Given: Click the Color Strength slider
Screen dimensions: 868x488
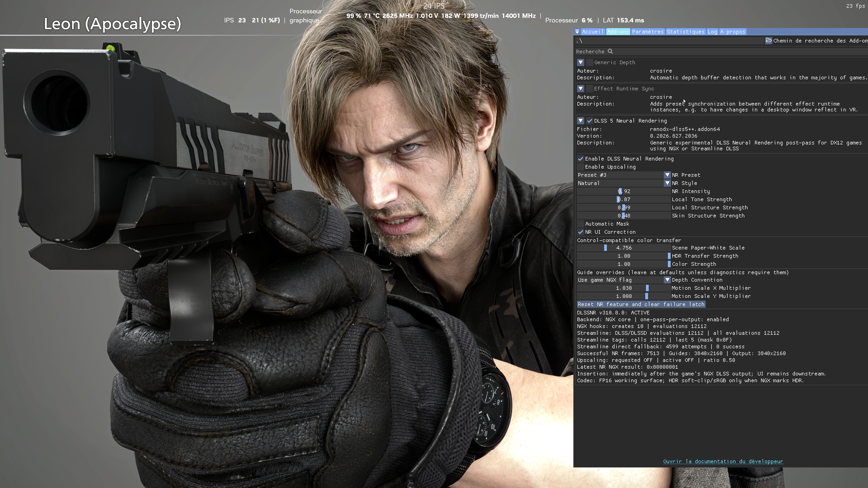Looking at the screenshot, I should click(x=624, y=264).
